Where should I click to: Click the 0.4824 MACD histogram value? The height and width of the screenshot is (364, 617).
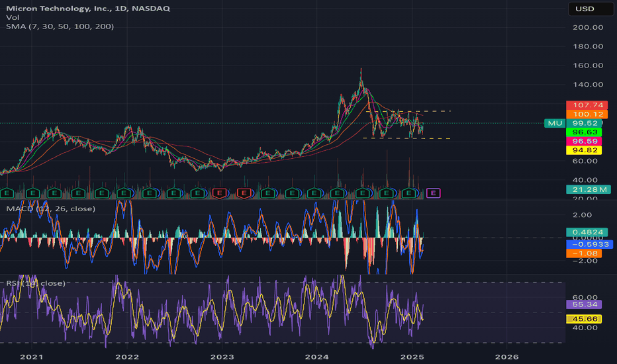tap(587, 232)
